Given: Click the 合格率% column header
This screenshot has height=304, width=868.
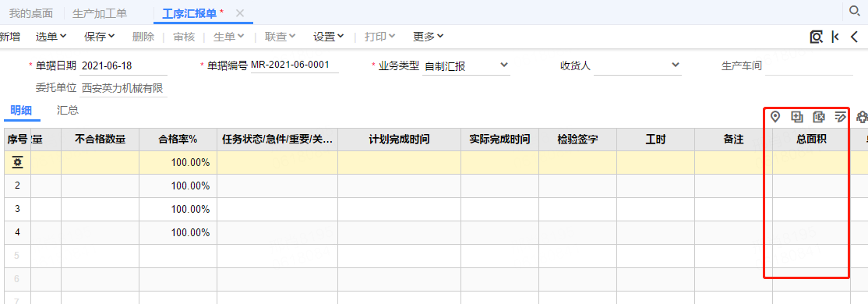Looking at the screenshot, I should click(178, 140).
